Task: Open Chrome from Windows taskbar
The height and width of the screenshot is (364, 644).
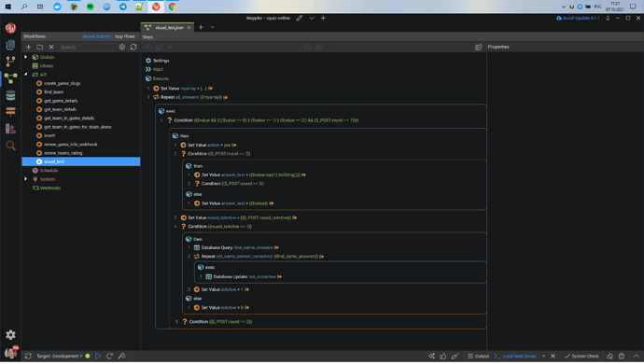Action: click(x=172, y=7)
